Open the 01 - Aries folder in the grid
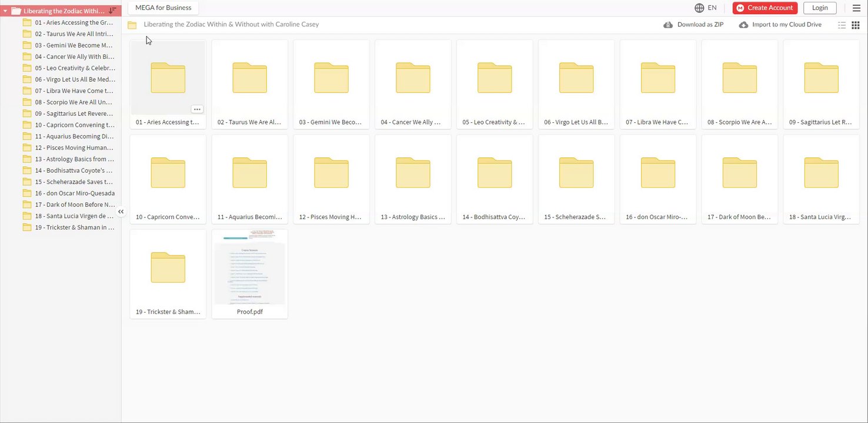This screenshot has width=868, height=423. (x=168, y=84)
